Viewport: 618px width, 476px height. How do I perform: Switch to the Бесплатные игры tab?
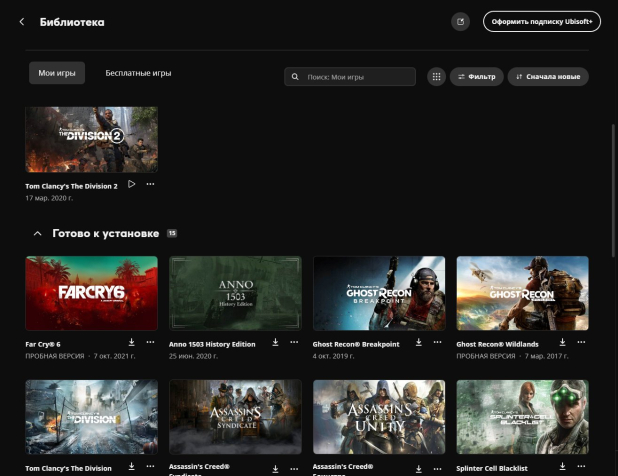(x=138, y=73)
